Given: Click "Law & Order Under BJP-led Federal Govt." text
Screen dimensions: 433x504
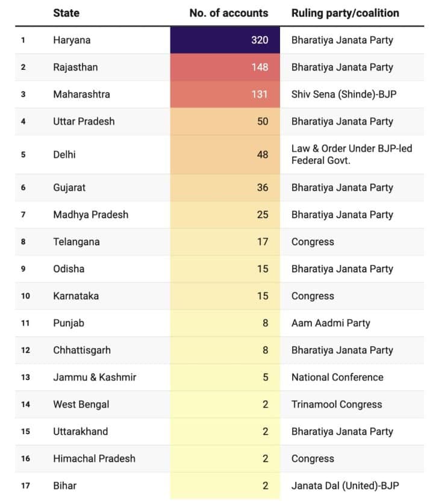Looking at the screenshot, I should pos(352,155).
